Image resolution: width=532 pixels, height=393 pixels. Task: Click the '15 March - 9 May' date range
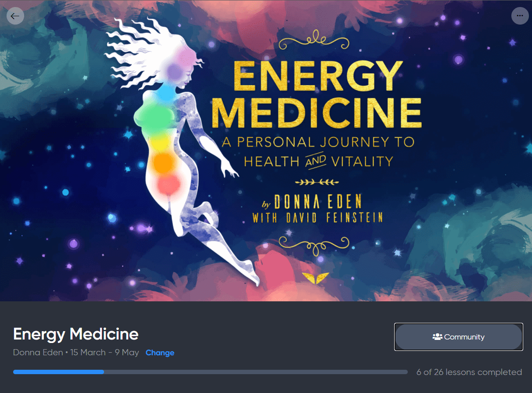coord(104,353)
